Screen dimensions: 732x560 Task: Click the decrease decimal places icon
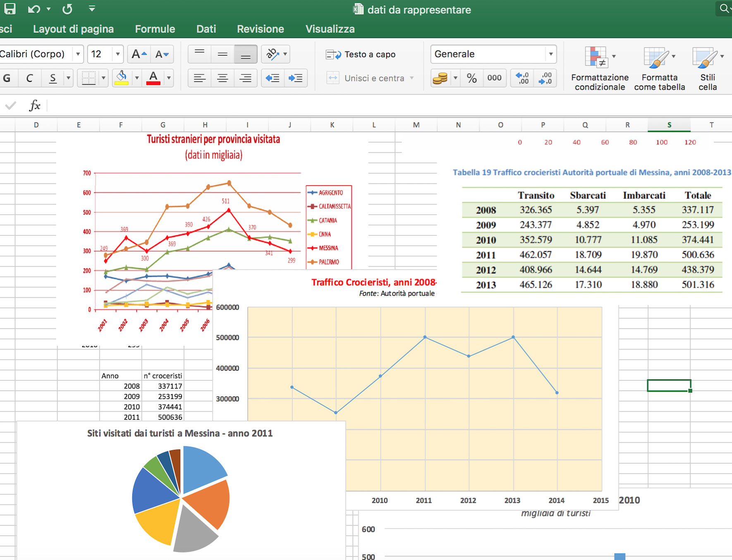point(545,78)
